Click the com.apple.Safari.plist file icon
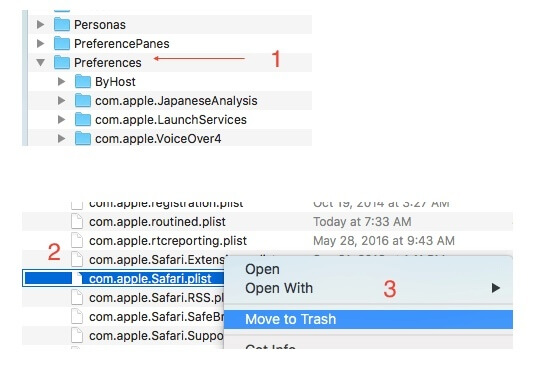This screenshot has width=536, height=365. [77, 279]
